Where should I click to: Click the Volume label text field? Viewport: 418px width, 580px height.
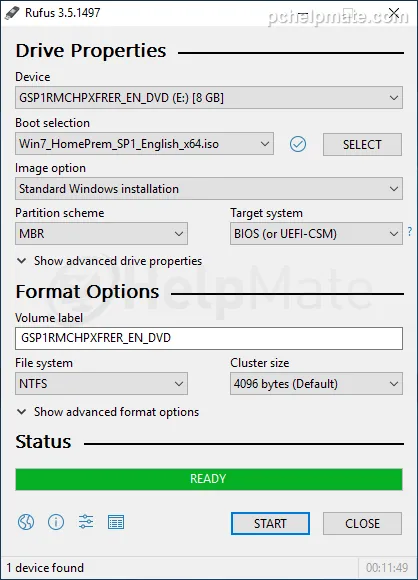click(x=209, y=338)
